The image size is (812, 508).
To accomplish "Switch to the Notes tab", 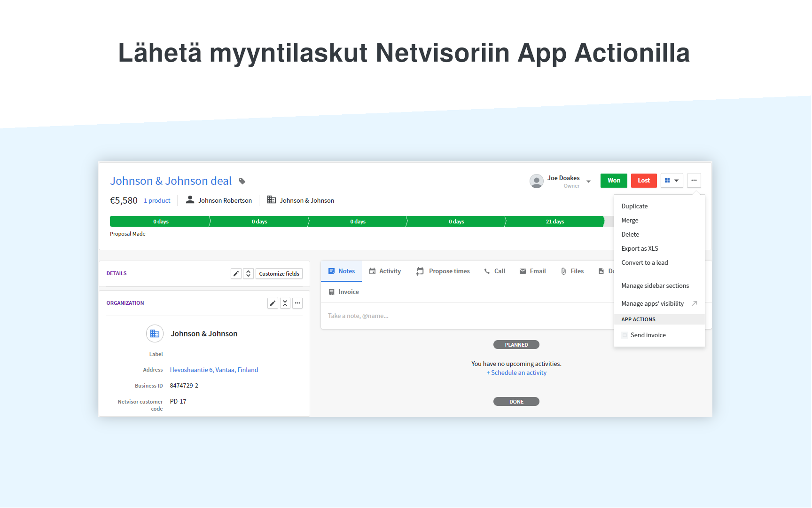I will click(342, 271).
